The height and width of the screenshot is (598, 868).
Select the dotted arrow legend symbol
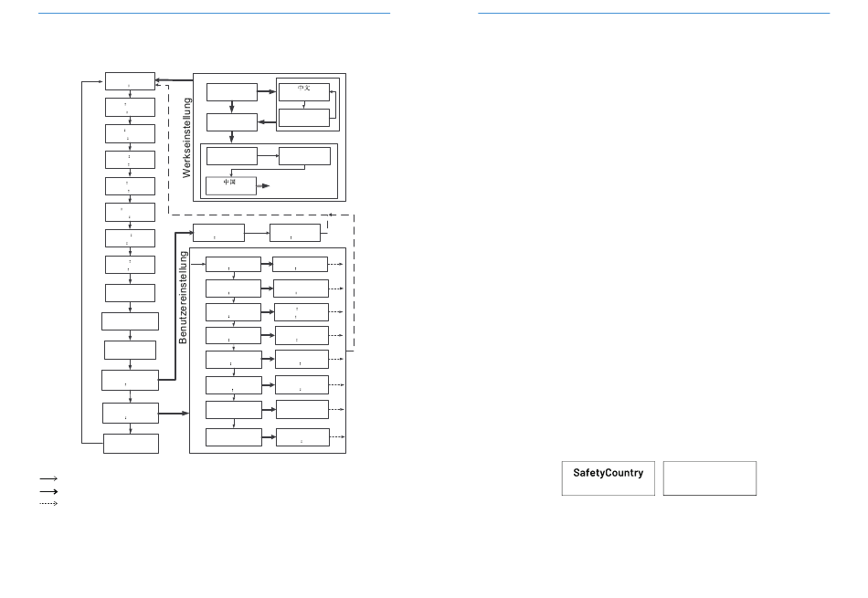pos(48,503)
